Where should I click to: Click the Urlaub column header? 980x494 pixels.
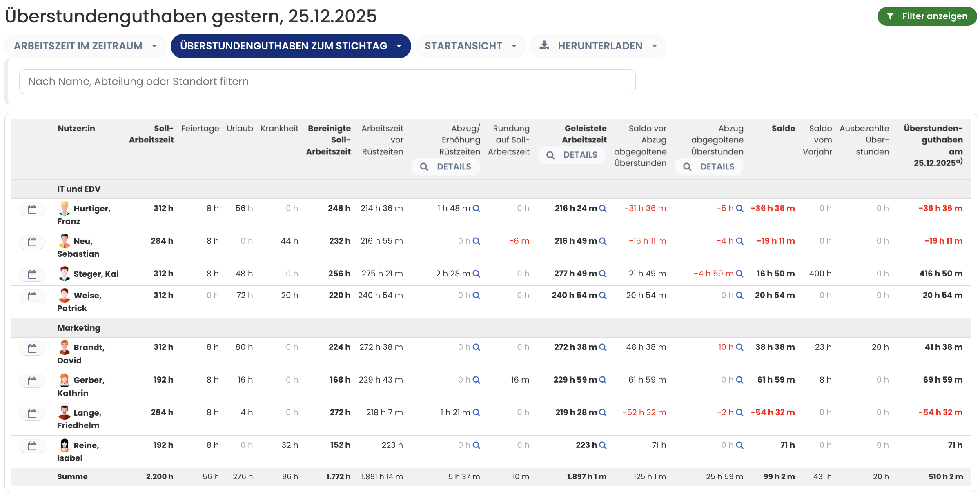pyautogui.click(x=240, y=128)
